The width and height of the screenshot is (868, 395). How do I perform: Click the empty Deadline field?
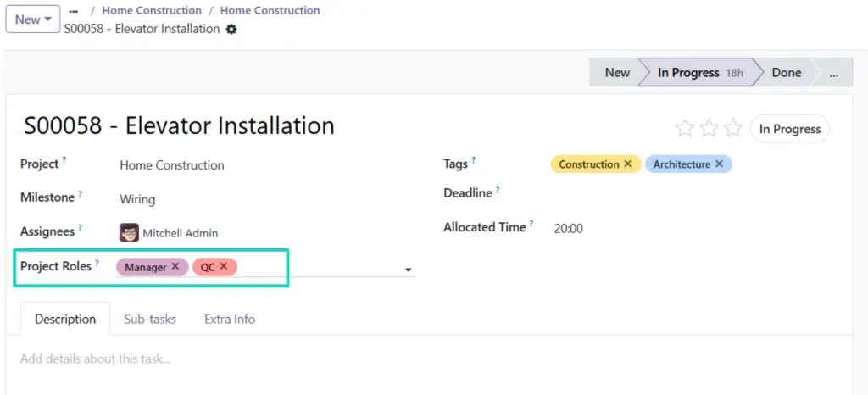pyautogui.click(x=692, y=193)
